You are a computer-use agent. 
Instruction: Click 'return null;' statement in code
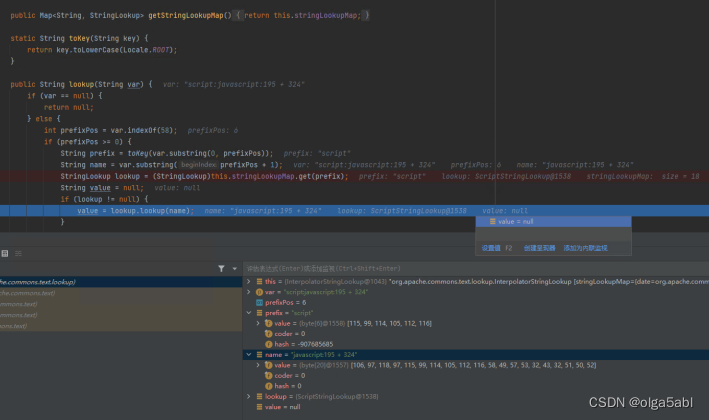[x=69, y=107]
